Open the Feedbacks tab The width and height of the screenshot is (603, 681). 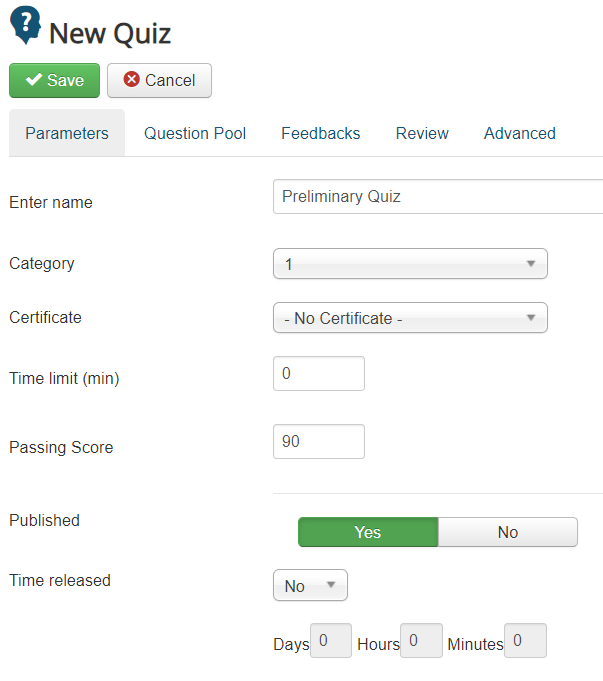pos(320,133)
